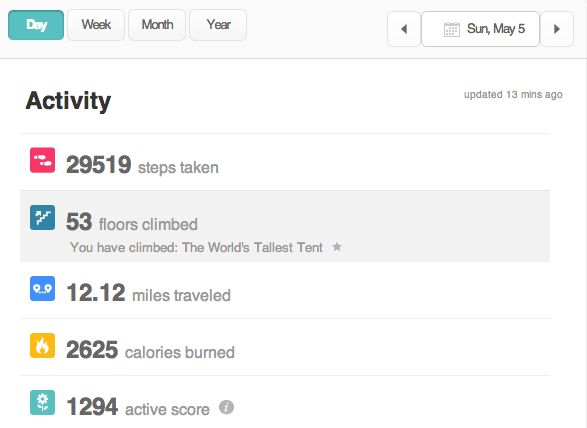This screenshot has width=587, height=428.
Task: Click the orange calories burned flame icon
Action: [x=42, y=346]
